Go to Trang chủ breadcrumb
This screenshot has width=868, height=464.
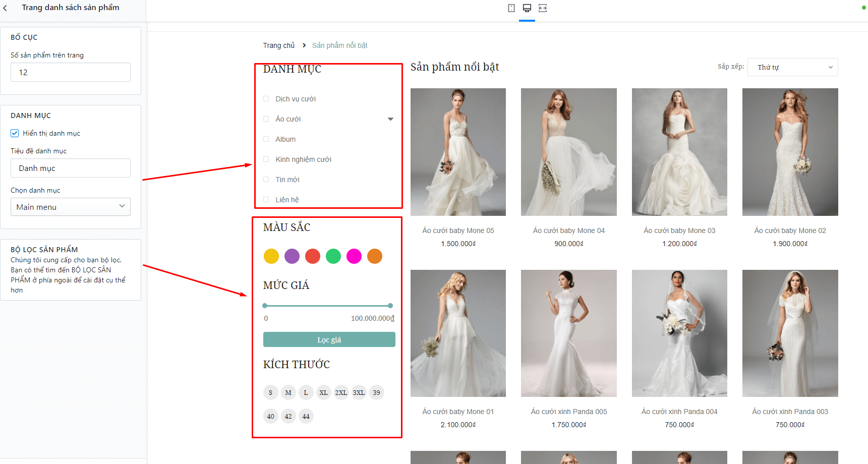point(278,45)
